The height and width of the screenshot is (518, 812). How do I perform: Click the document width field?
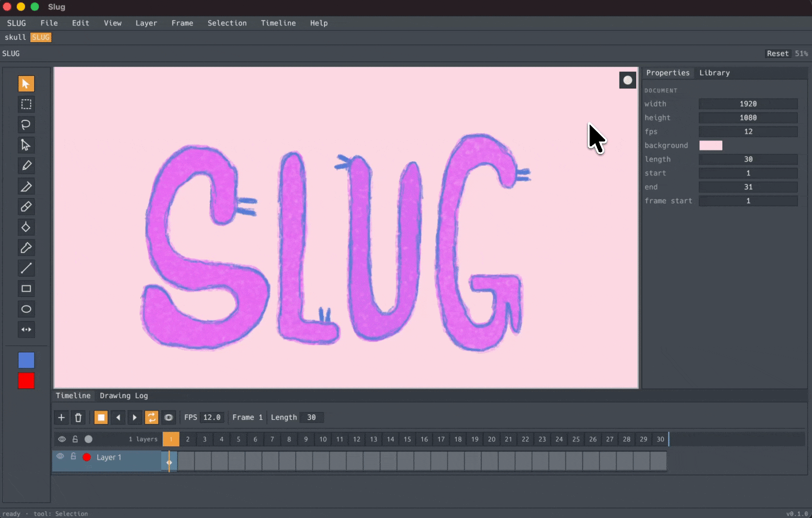click(748, 104)
